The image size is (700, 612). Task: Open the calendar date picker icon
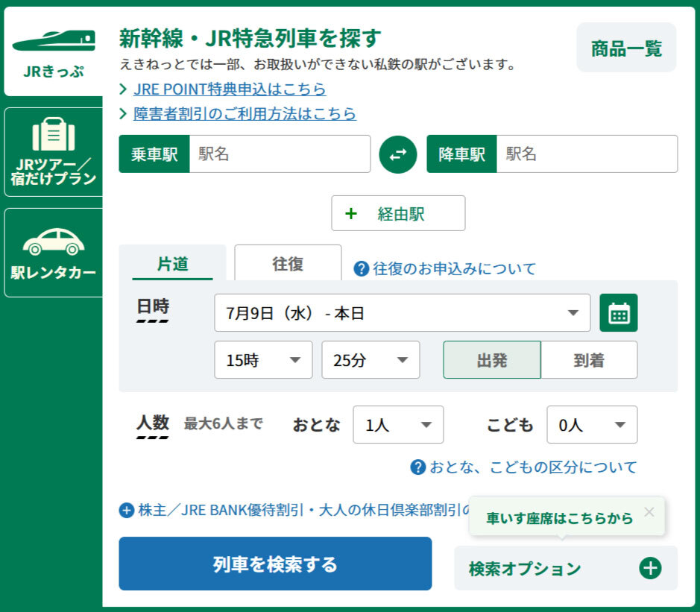pyautogui.click(x=619, y=313)
